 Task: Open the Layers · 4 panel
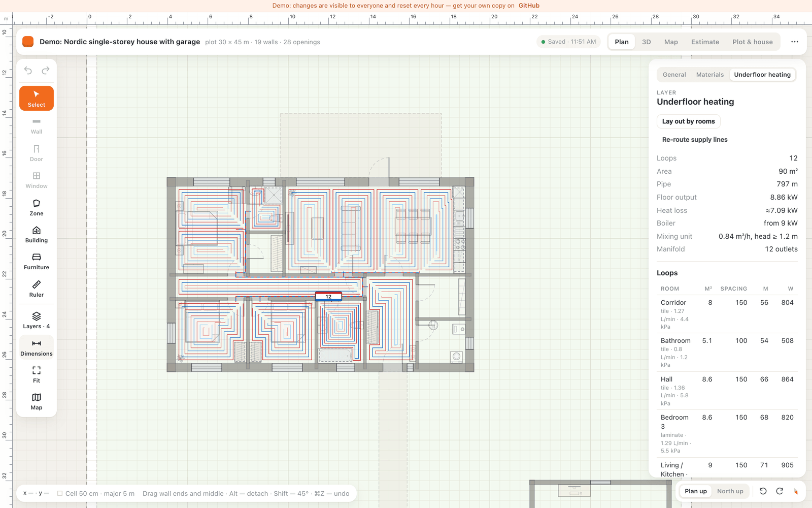37,320
